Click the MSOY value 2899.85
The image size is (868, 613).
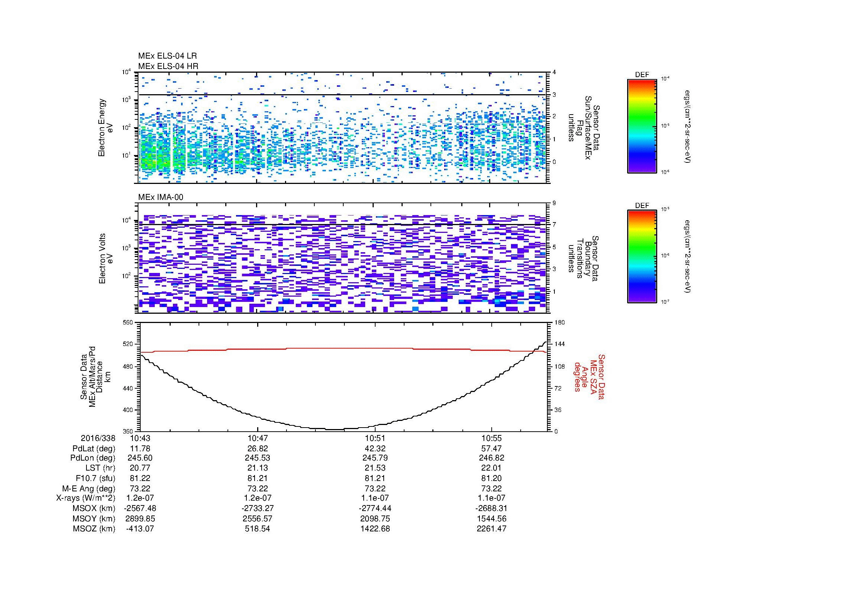point(140,518)
